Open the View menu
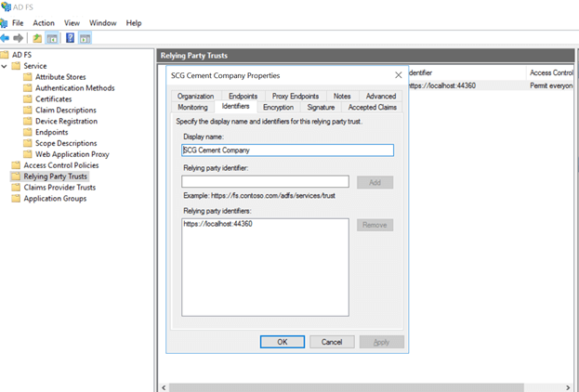Screen dimensions: 579x392 pyautogui.click(x=72, y=23)
